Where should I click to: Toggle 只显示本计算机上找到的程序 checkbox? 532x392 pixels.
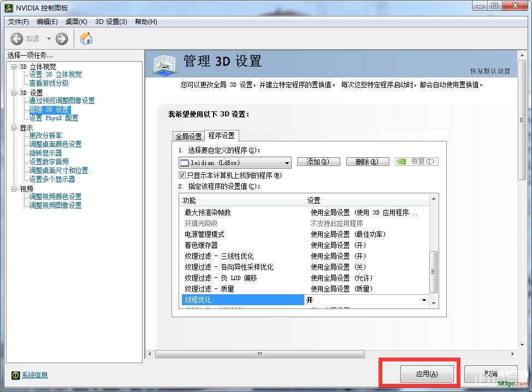(182, 175)
